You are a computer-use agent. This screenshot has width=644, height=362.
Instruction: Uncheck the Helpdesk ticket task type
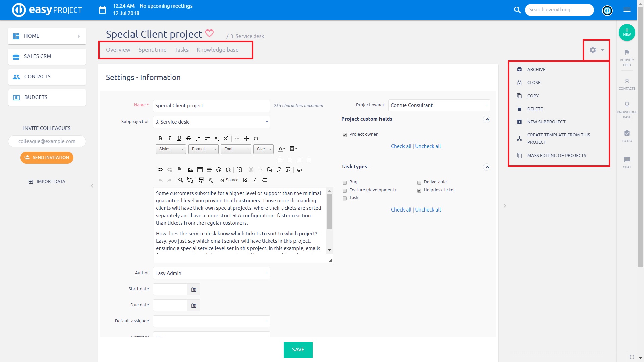click(419, 190)
